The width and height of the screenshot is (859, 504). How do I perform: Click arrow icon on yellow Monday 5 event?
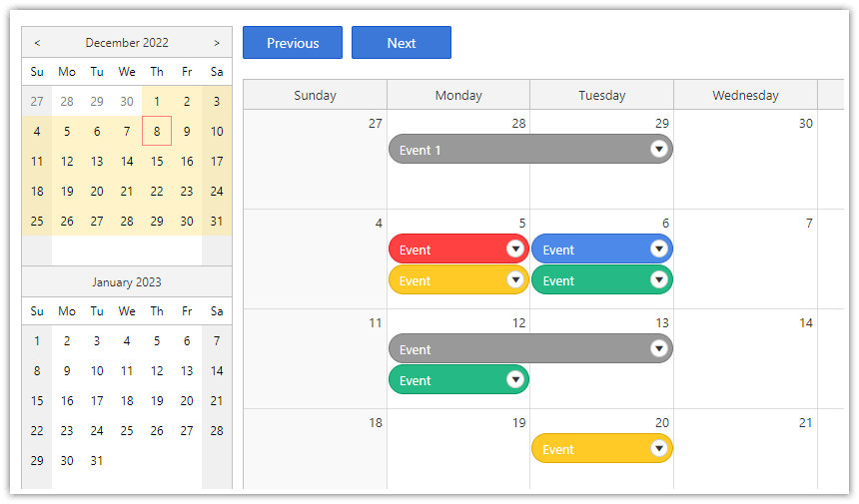coord(515,280)
